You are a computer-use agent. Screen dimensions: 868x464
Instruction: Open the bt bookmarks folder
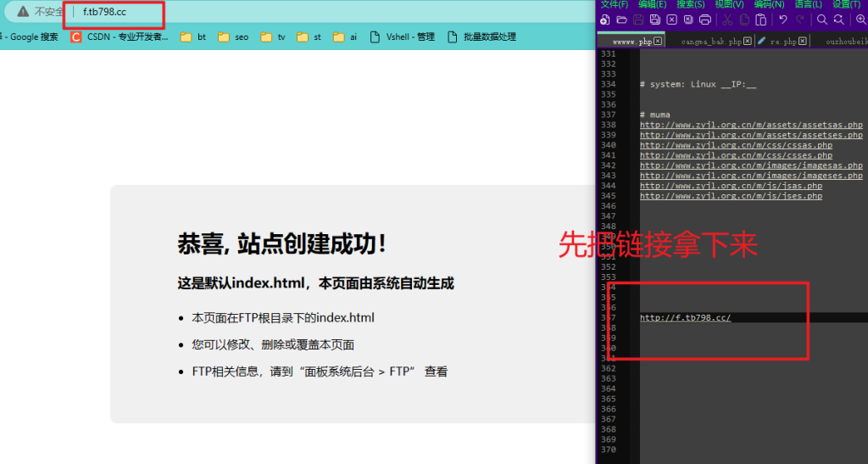(193, 37)
